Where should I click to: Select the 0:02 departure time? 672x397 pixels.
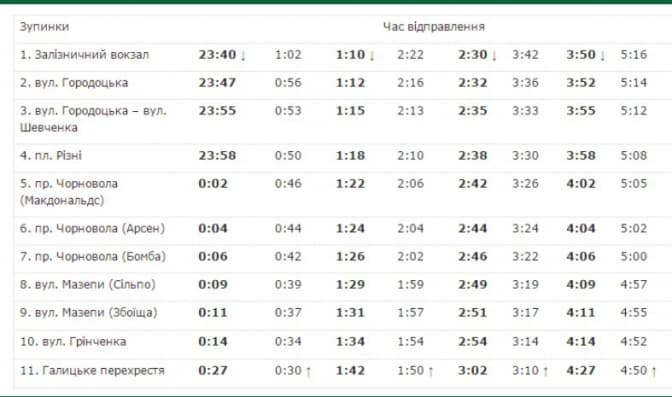click(213, 183)
